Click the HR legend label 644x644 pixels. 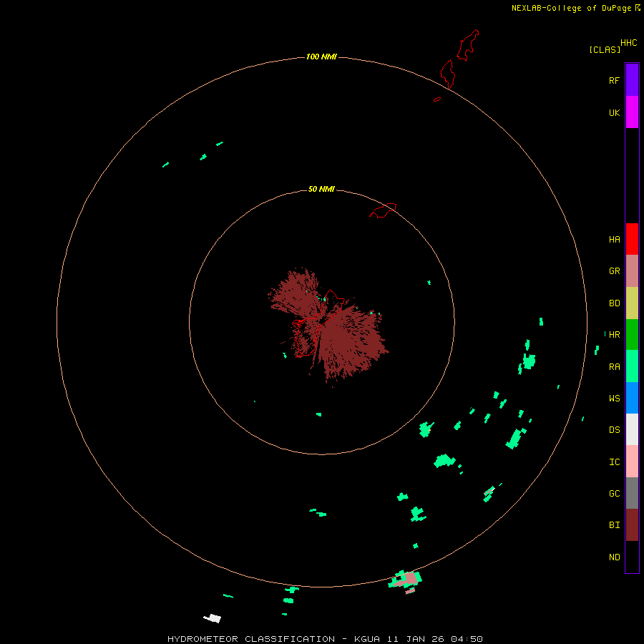point(614,335)
